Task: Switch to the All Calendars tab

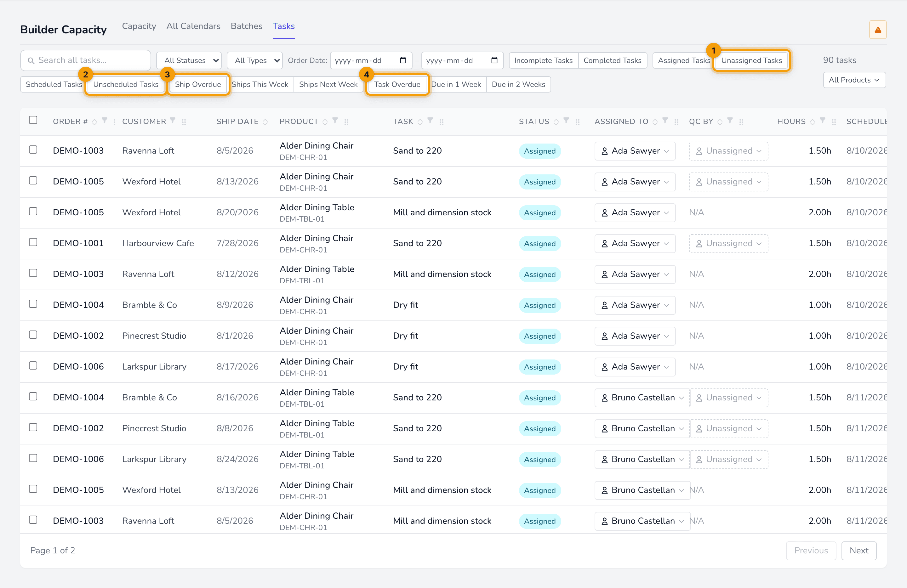Action: pyautogui.click(x=193, y=26)
